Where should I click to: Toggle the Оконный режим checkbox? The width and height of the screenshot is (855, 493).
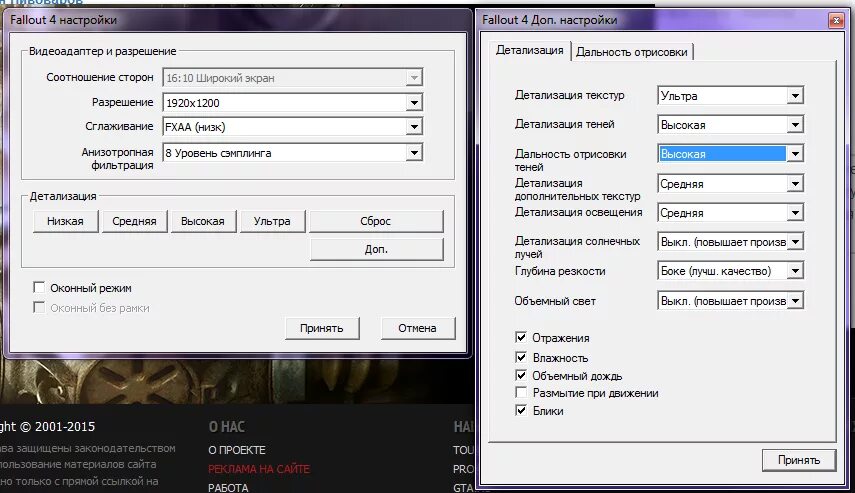click(39, 287)
